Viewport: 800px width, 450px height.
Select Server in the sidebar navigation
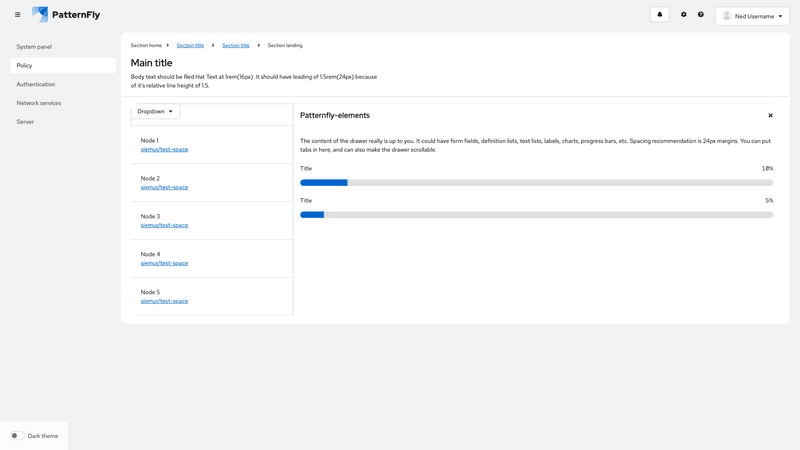point(25,122)
